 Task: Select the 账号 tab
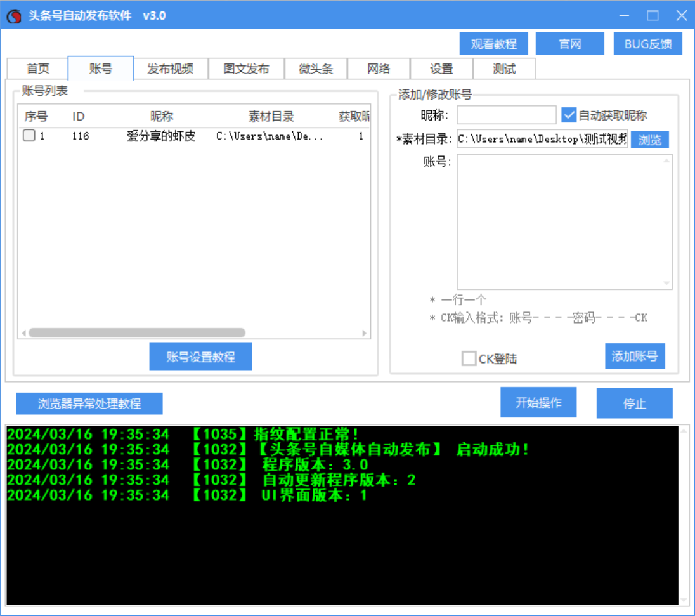point(101,69)
